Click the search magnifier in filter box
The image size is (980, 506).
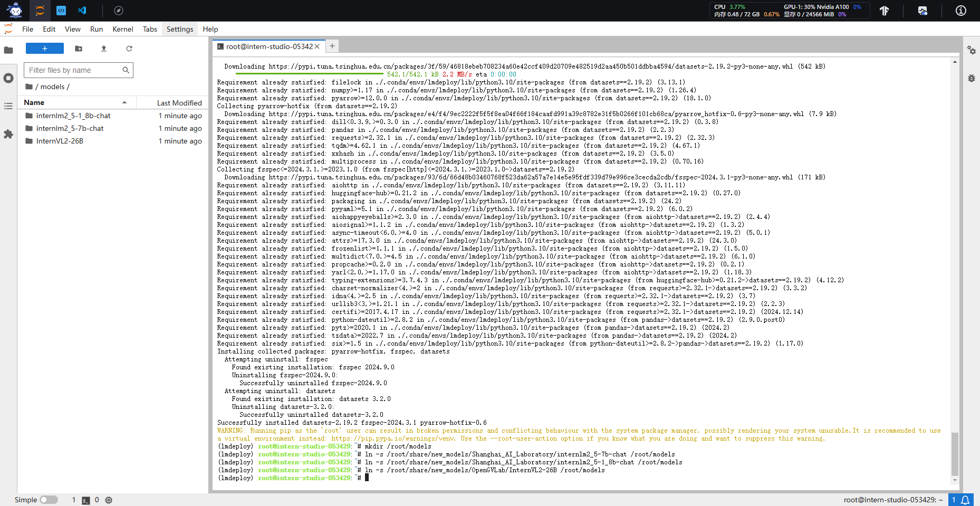click(x=126, y=70)
